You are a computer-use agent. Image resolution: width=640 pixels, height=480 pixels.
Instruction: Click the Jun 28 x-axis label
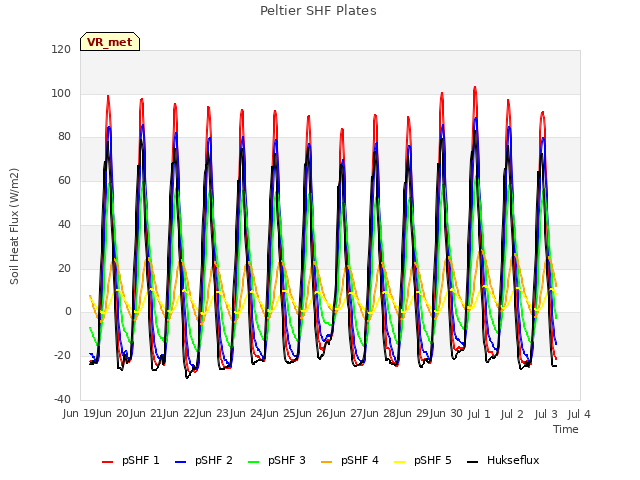pyautogui.click(x=379, y=414)
